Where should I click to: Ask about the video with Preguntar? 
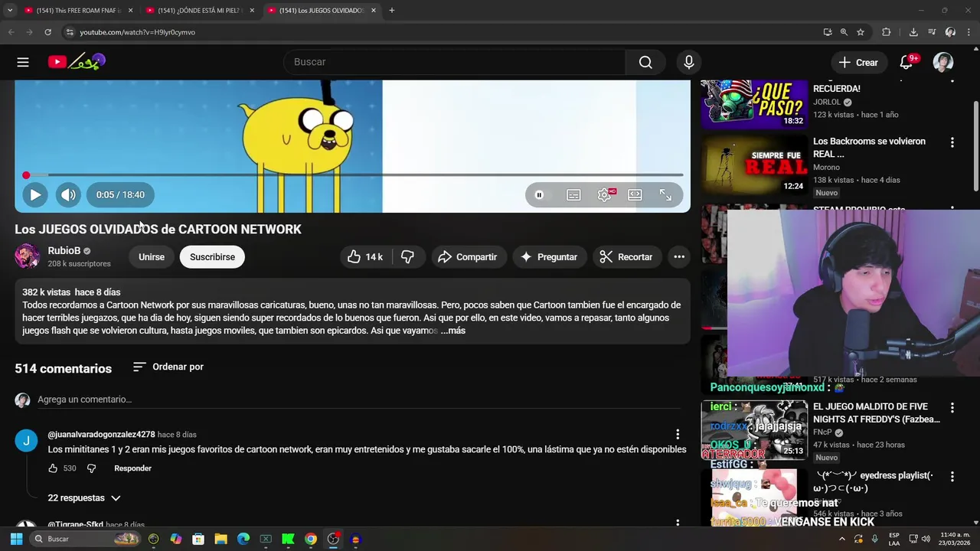(x=549, y=257)
